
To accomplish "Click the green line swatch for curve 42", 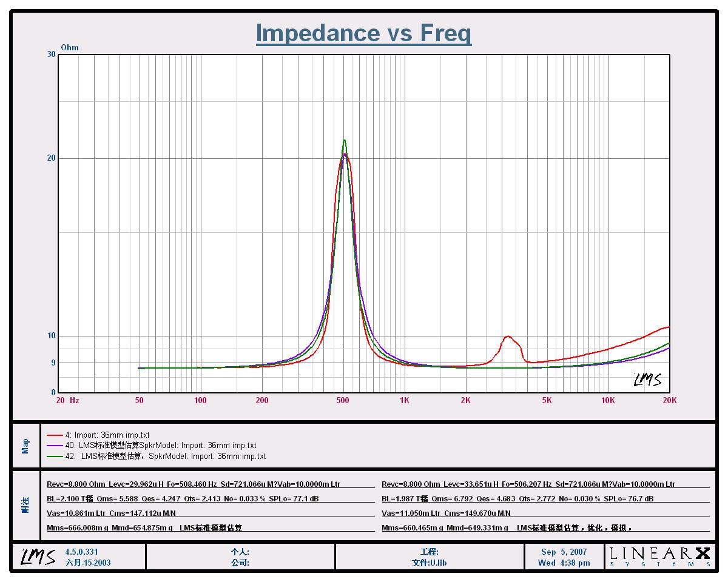I will click(x=55, y=457).
